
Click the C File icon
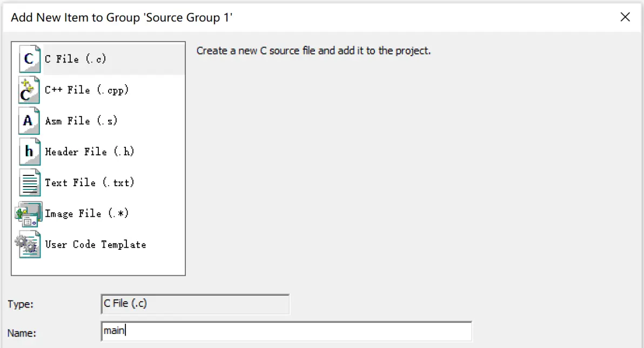pyautogui.click(x=29, y=59)
